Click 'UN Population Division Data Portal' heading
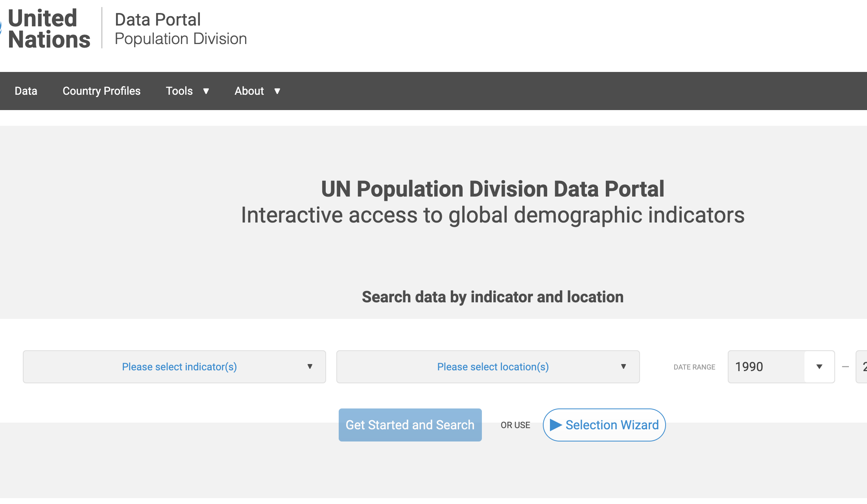 [493, 189]
